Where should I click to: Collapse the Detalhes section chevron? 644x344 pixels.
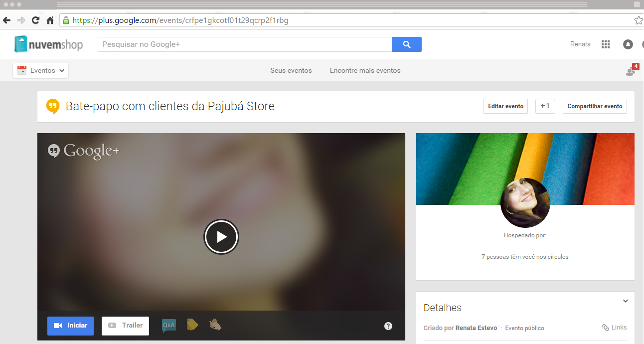626,301
